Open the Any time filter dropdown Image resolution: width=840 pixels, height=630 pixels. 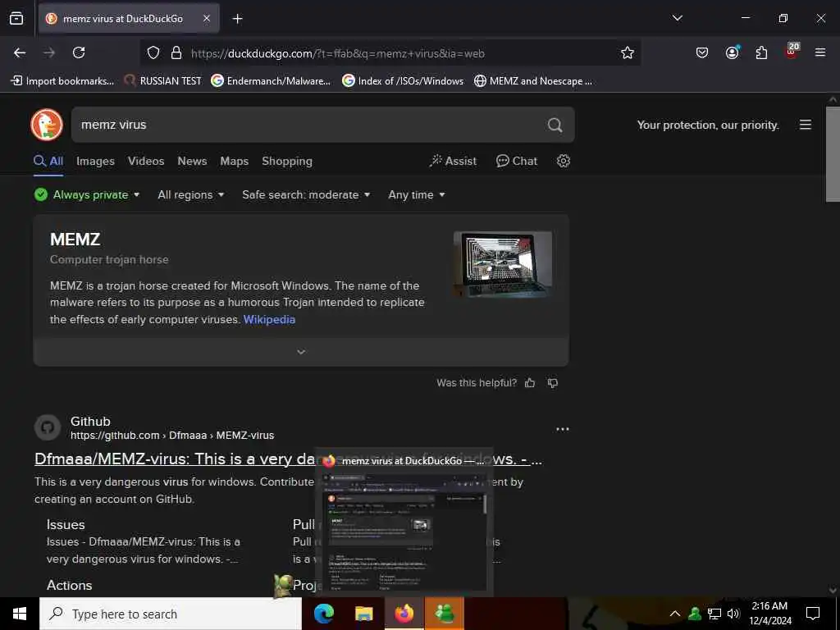(416, 194)
